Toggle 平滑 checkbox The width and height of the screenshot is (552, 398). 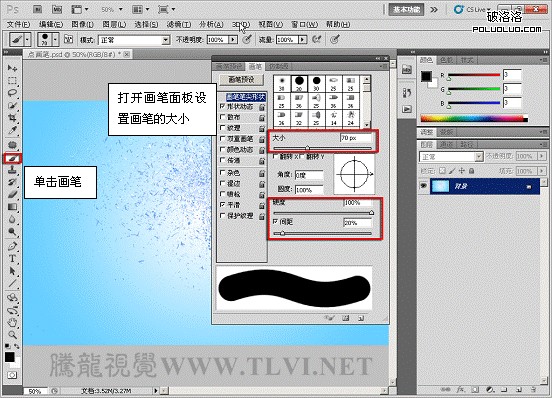click(222, 204)
